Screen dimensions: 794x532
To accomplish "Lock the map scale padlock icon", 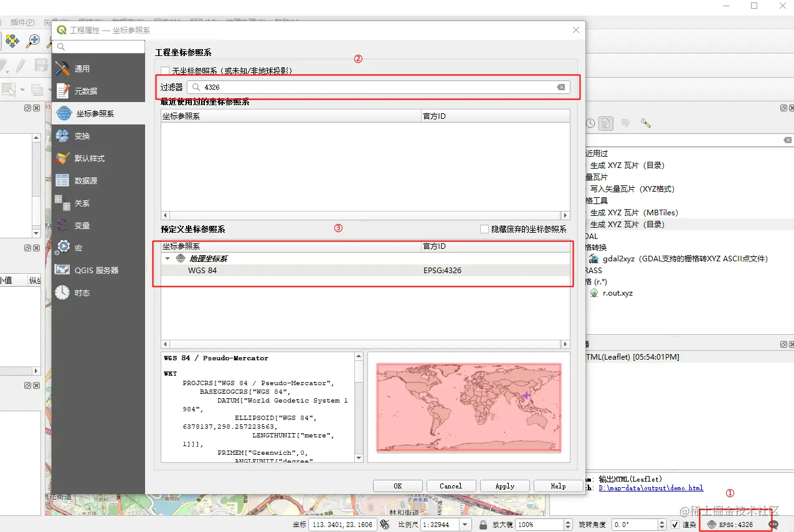I will pyautogui.click(x=483, y=525).
